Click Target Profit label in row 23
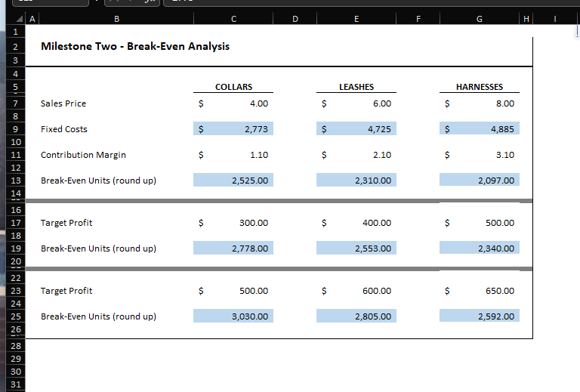The image size is (580, 392). pos(66,291)
